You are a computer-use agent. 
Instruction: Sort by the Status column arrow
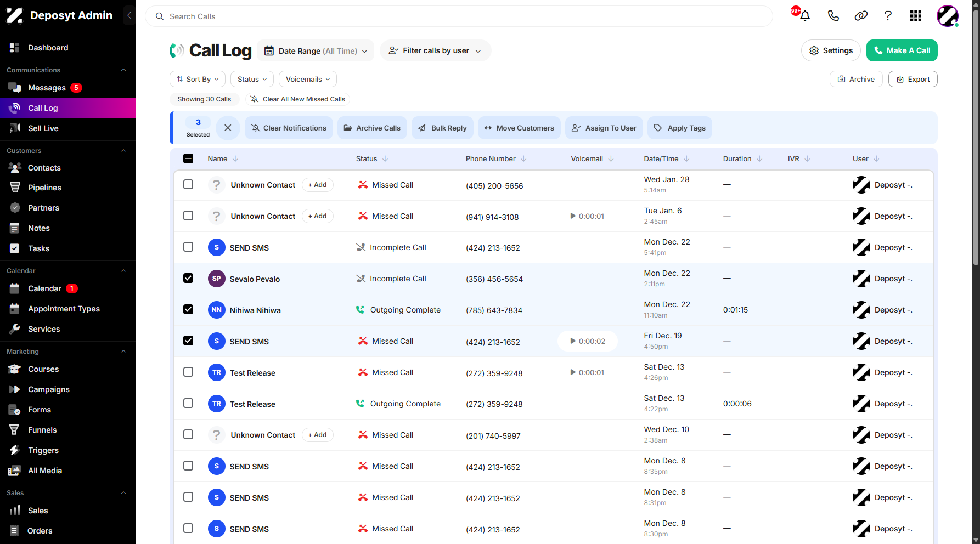[385, 158]
